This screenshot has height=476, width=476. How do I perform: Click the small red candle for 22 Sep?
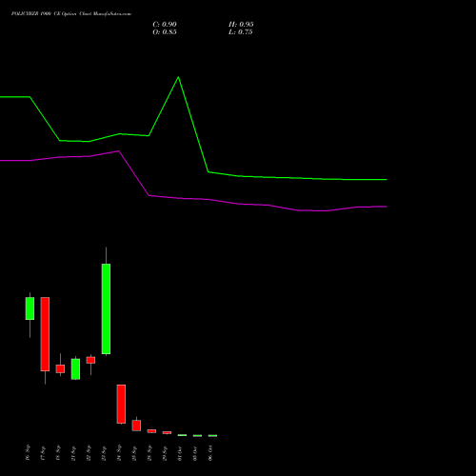coord(90,360)
